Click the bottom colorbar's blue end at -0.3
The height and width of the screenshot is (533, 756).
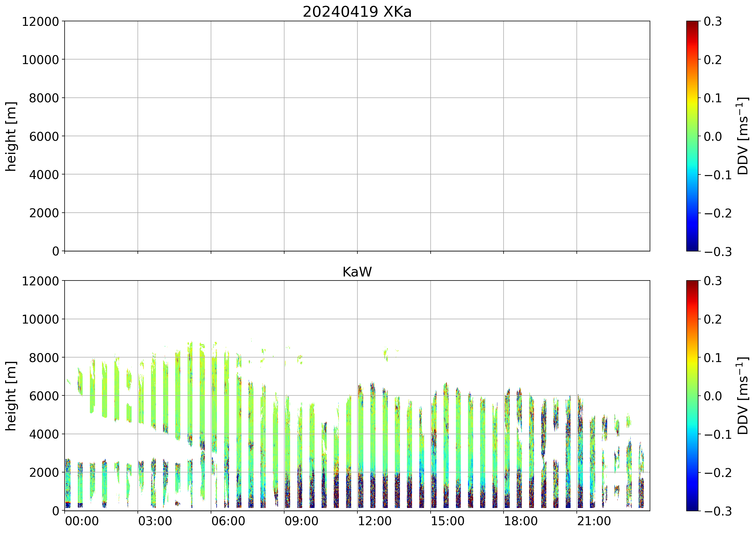click(692, 508)
